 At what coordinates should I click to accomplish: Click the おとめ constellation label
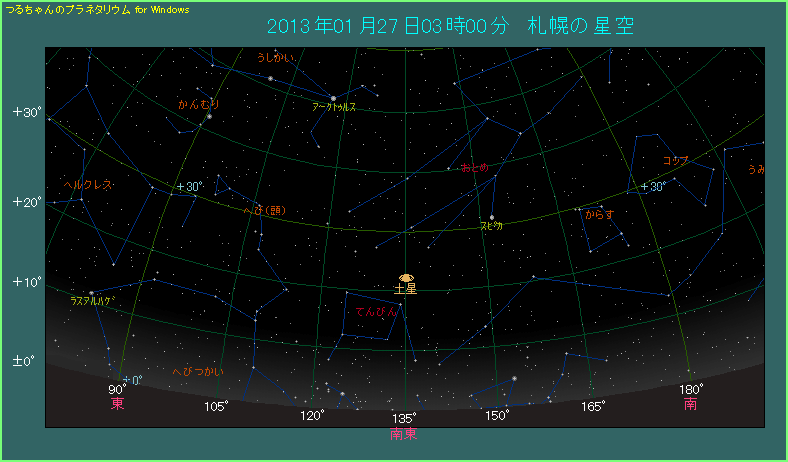474,168
